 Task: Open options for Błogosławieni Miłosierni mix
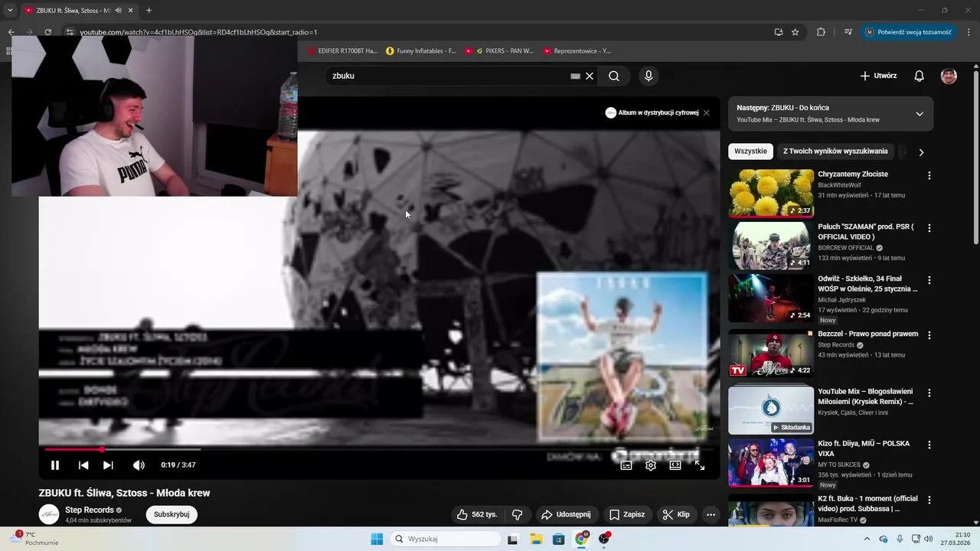pos(929,393)
